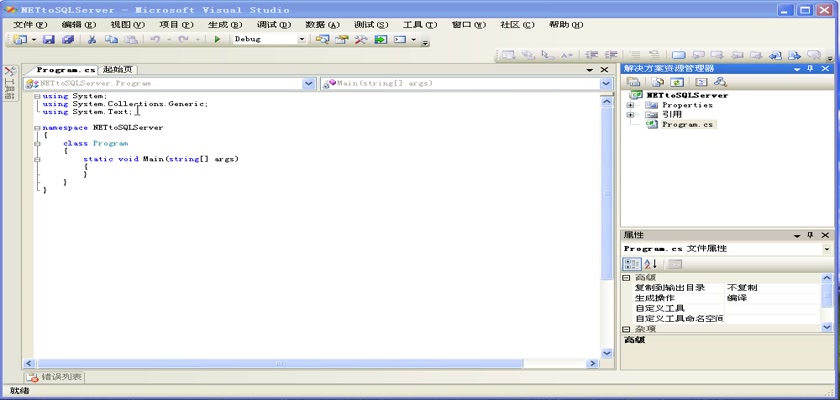Image resolution: width=840 pixels, height=400 pixels.
Task: Collapse the class Program code block
Action: (37, 144)
